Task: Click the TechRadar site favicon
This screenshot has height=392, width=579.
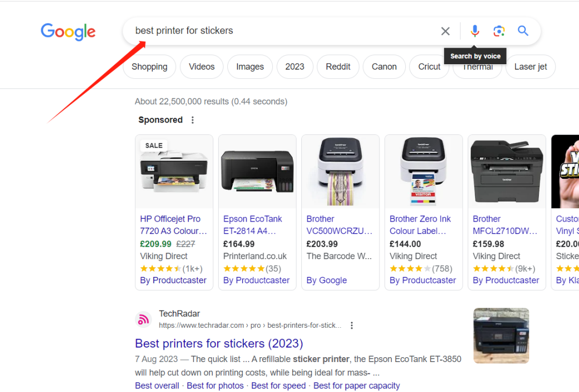Action: [x=143, y=319]
